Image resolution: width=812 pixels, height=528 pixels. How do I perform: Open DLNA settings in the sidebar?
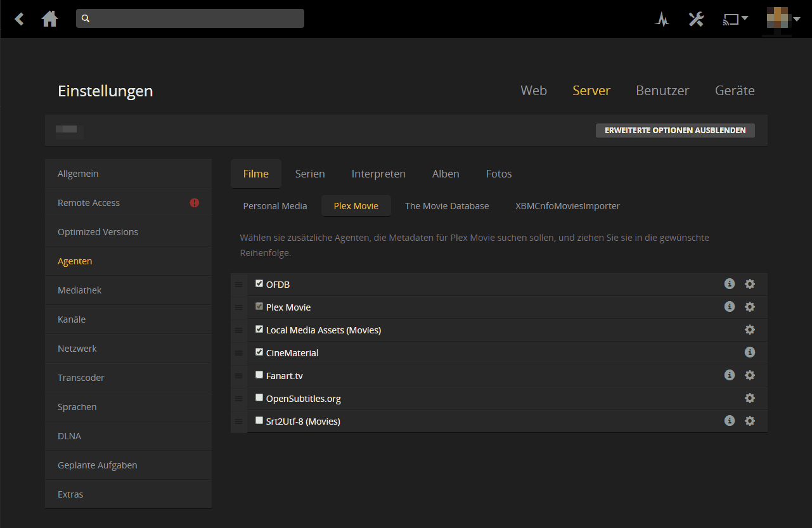pos(128,436)
